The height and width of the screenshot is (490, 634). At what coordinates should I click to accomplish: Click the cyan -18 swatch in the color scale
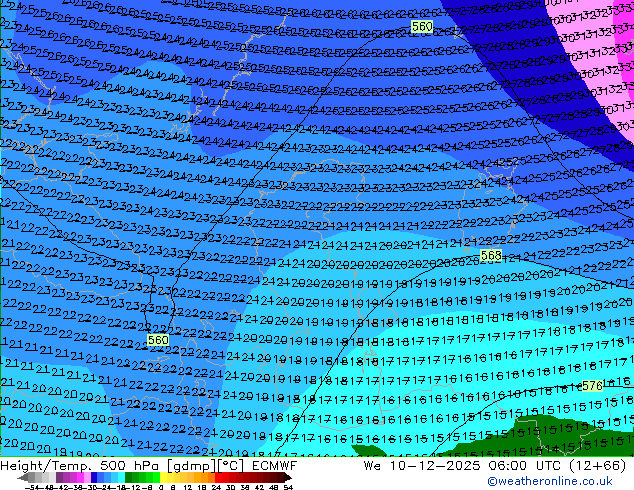tap(122, 478)
